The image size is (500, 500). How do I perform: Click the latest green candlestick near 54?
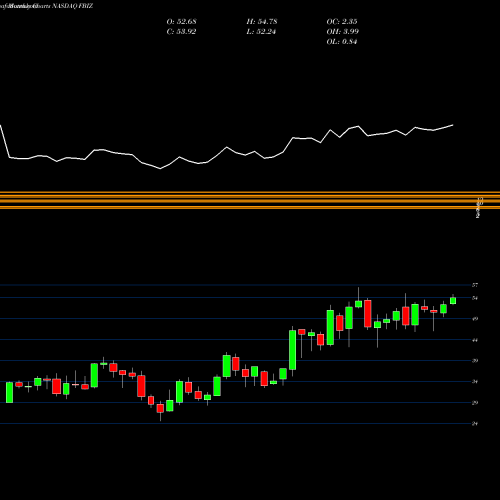[x=453, y=301]
